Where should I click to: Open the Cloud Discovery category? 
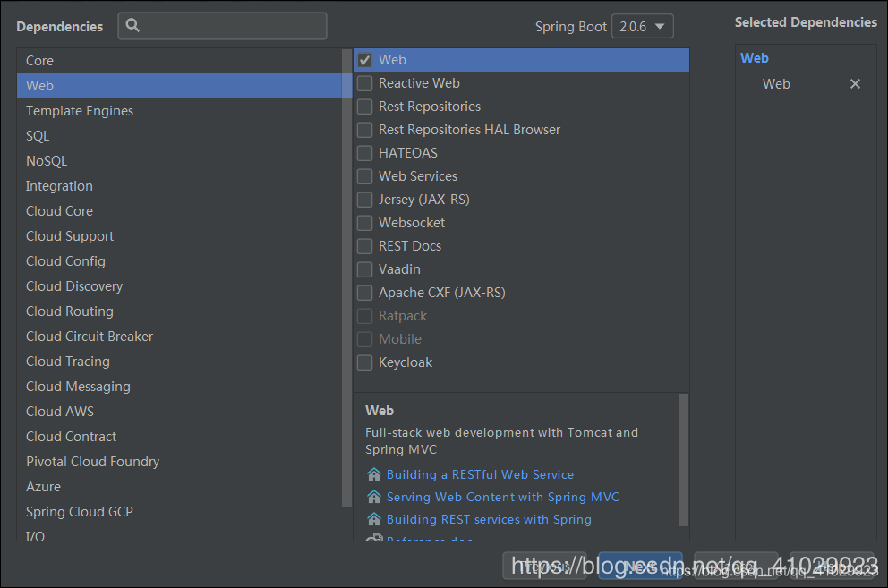click(180, 286)
